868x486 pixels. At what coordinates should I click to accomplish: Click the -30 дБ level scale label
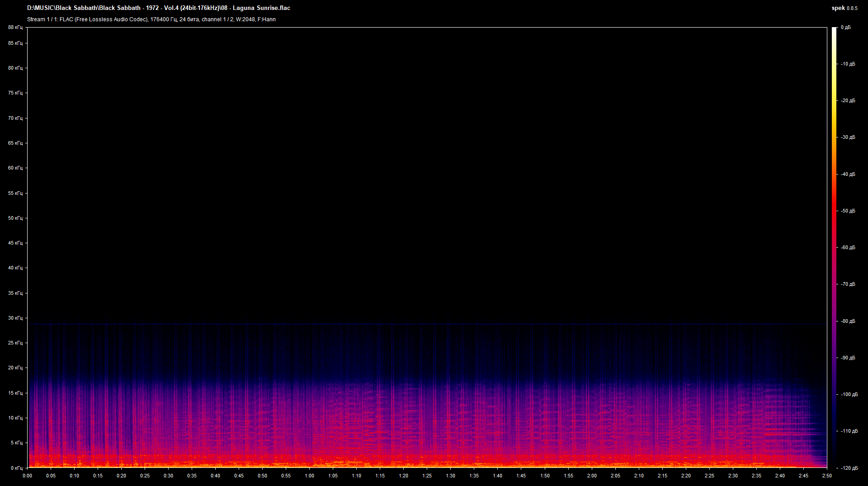[848, 137]
